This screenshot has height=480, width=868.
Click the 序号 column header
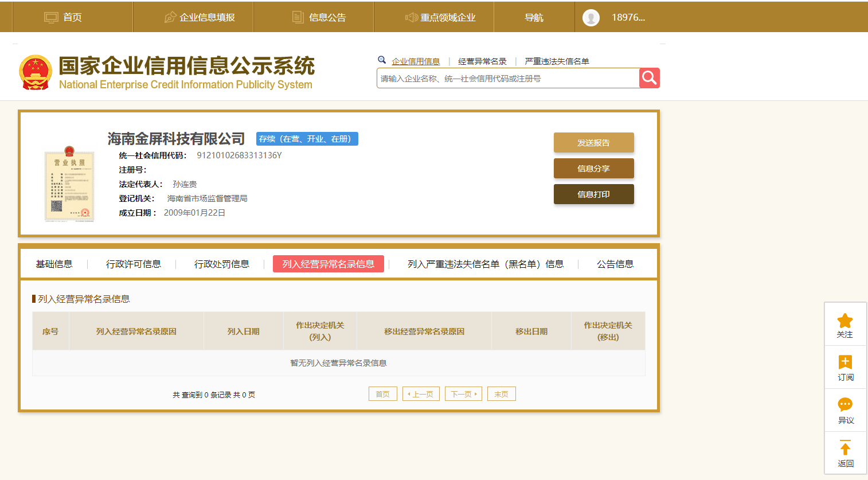tap(50, 331)
